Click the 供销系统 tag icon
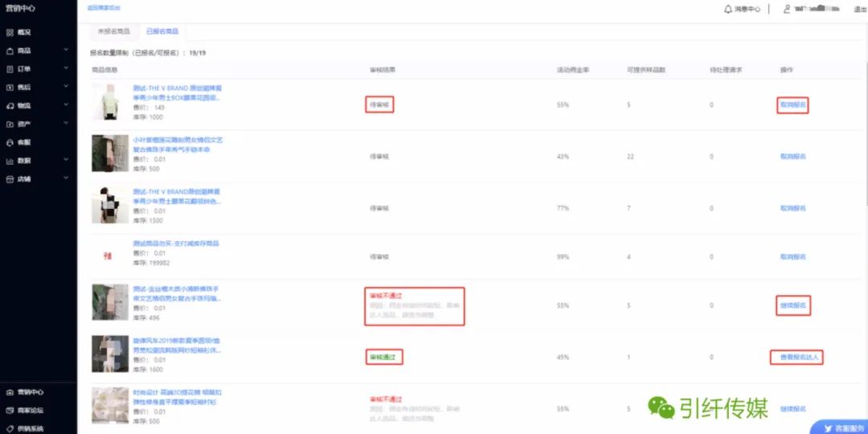 10,429
